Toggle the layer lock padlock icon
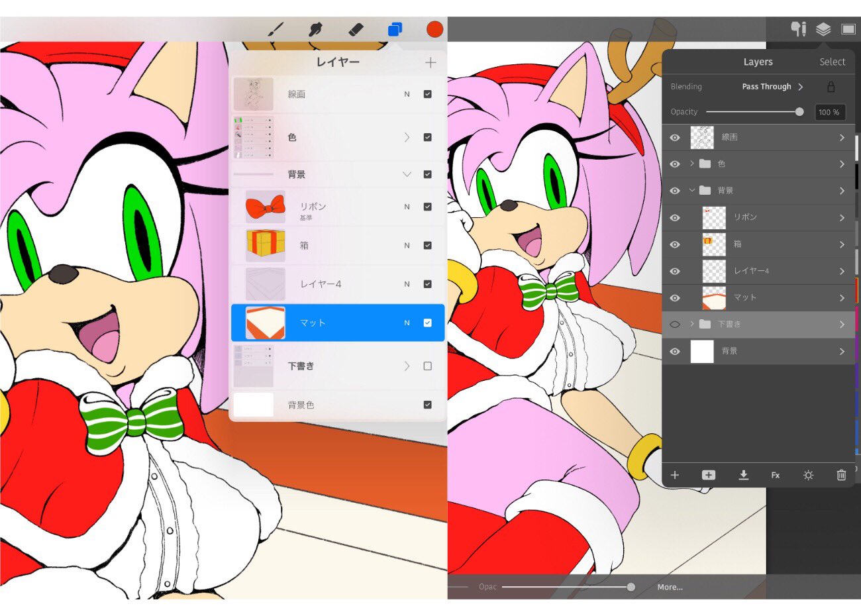The image size is (861, 616). coord(831,87)
